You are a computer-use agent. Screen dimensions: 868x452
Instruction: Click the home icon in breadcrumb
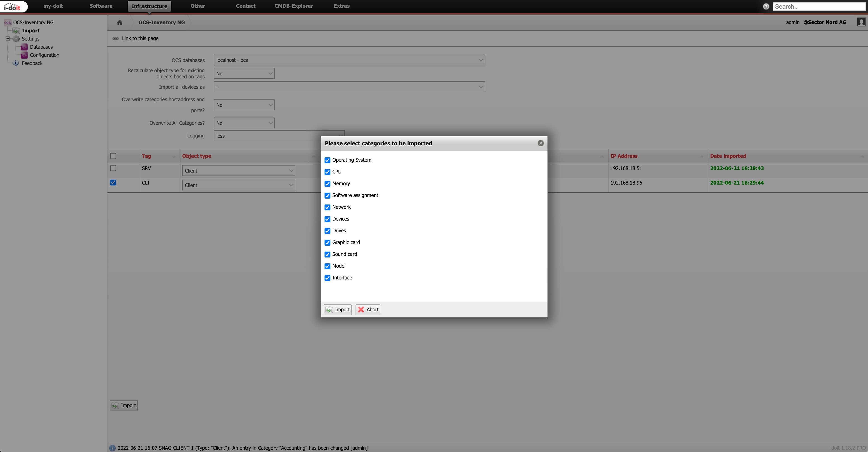[119, 22]
